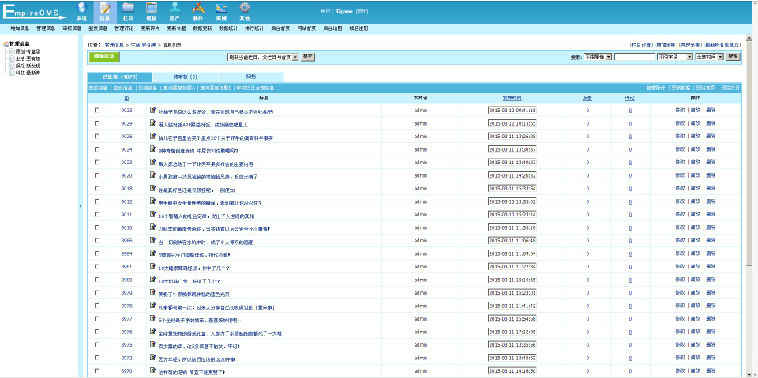Screen dimensions: 758x378
Task: Tick the checkbox of the ninth table row
Action: tap(97, 215)
